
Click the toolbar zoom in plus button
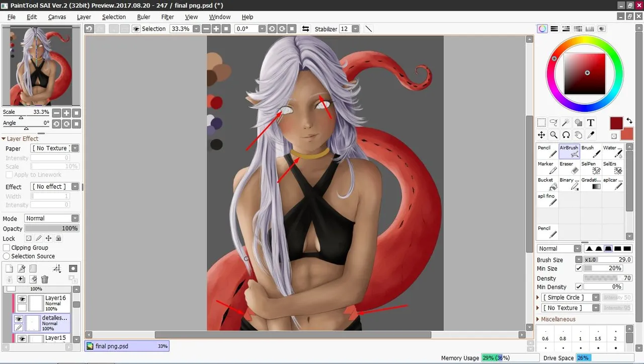tap(216, 29)
